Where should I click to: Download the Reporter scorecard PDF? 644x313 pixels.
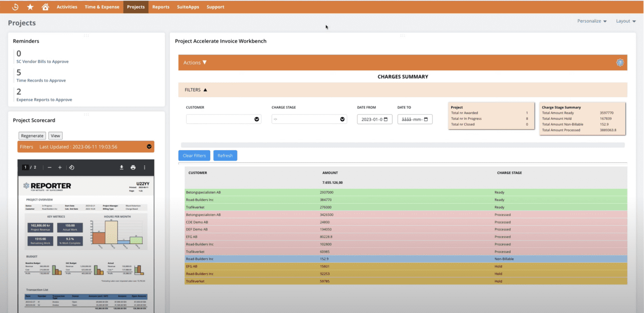[x=121, y=167]
